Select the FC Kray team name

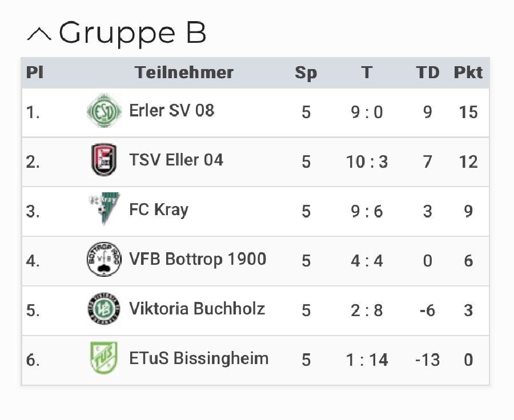tap(159, 209)
